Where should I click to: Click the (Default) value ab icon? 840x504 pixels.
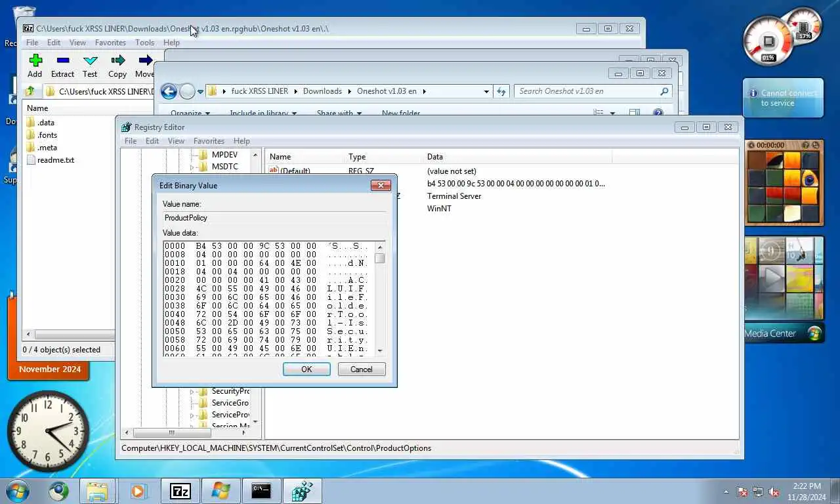(x=275, y=171)
